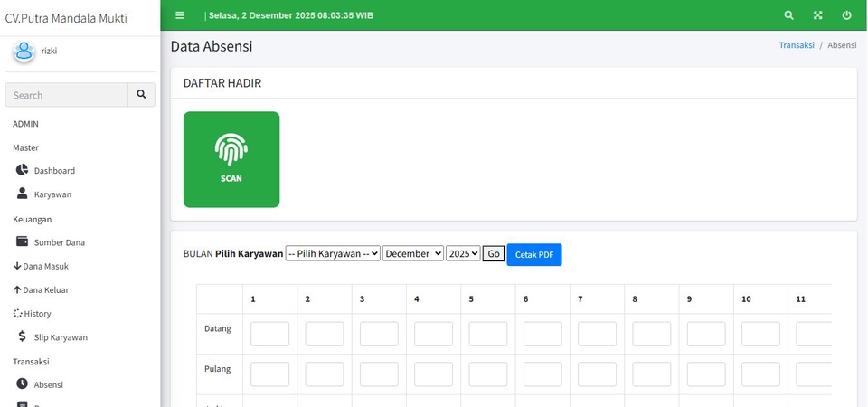The width and height of the screenshot is (868, 407).
Task: Open Sumber Dana menu item
Action: (x=59, y=242)
